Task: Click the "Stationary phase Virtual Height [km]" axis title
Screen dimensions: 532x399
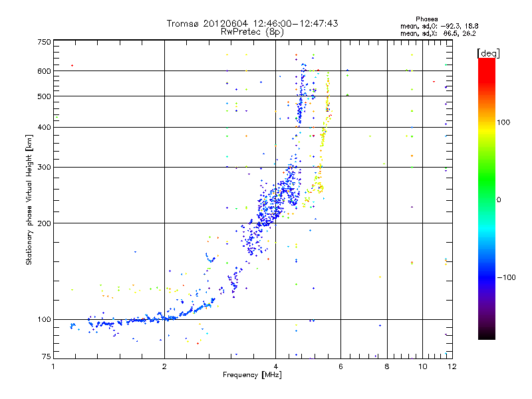Action: click(x=29, y=200)
